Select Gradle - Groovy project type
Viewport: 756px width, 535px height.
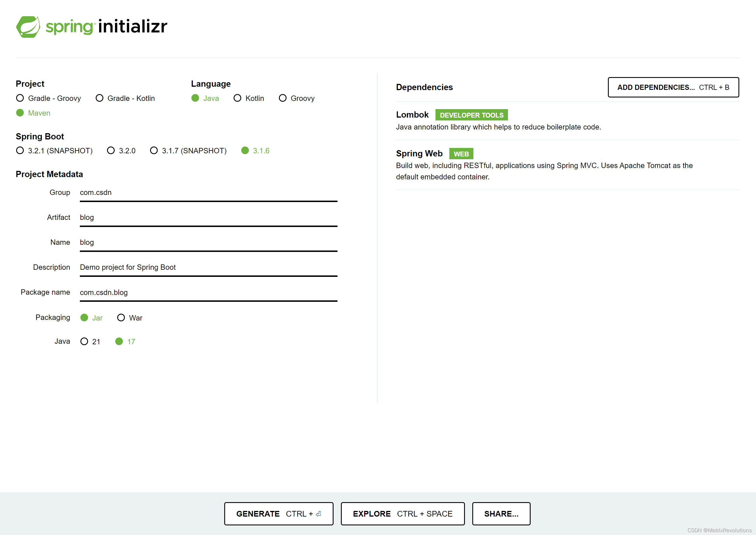click(48, 98)
